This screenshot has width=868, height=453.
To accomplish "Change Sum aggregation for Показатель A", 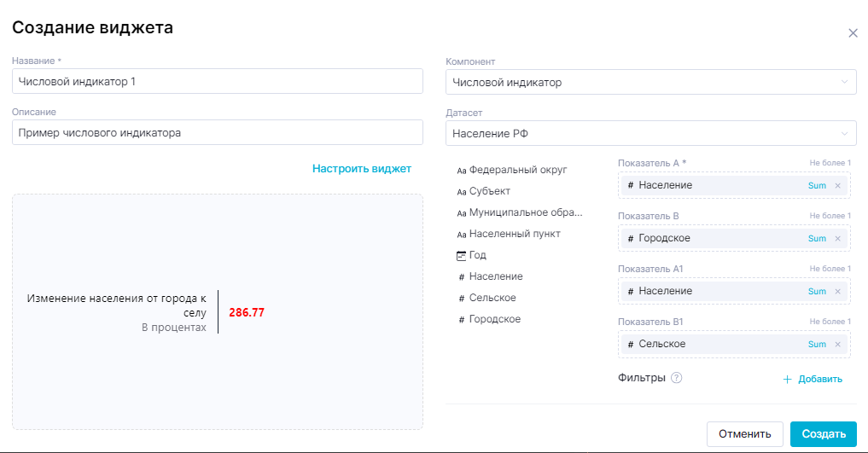I will [817, 186].
